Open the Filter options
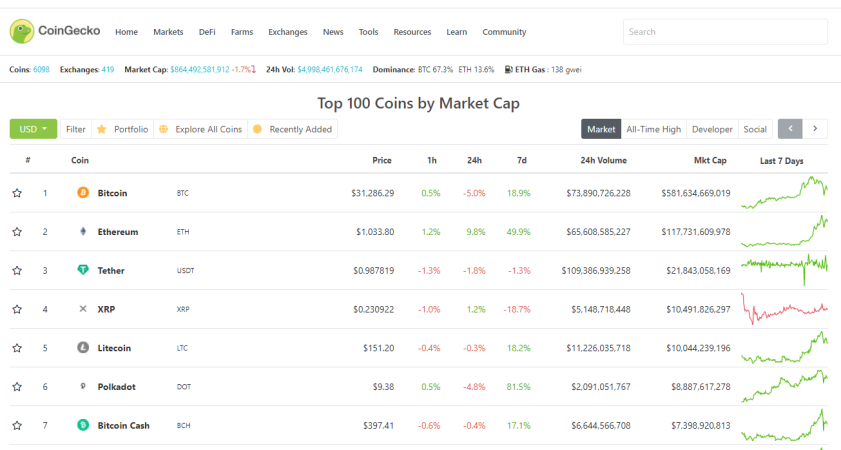Viewport: 841px width, 450px height. tap(76, 129)
